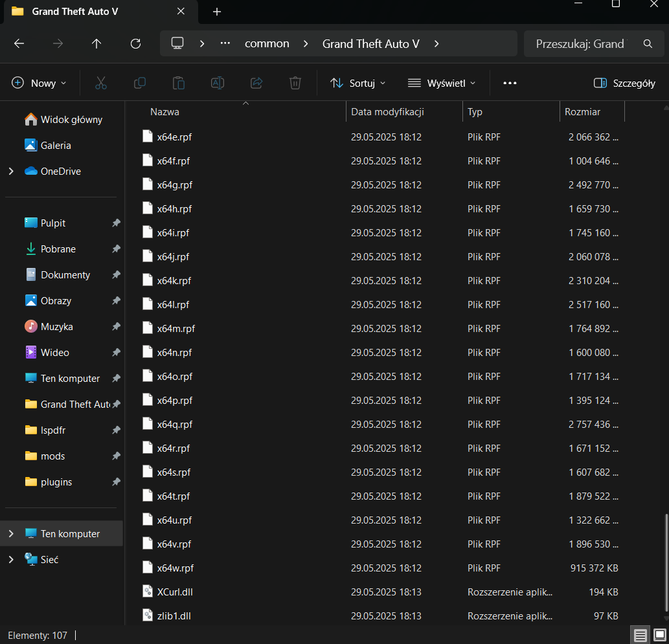Click the Cut scissors icon
This screenshot has width=669, height=644.
coord(100,83)
